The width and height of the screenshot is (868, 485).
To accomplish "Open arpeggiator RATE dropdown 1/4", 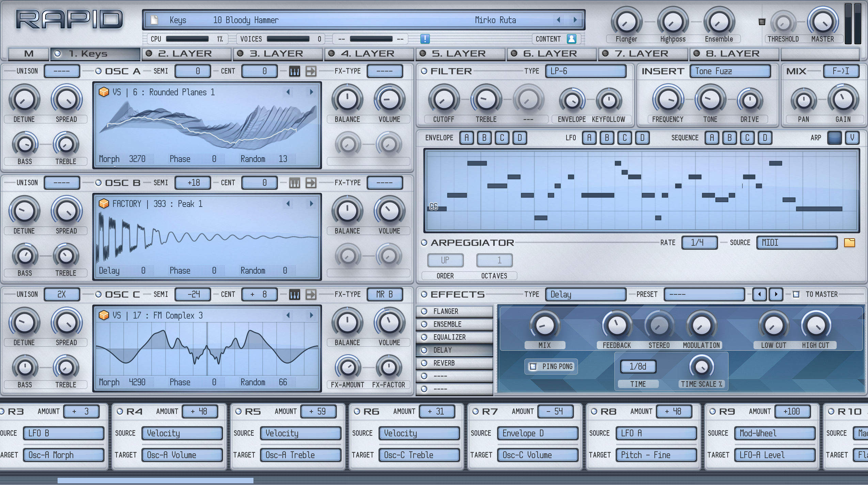I will [699, 243].
